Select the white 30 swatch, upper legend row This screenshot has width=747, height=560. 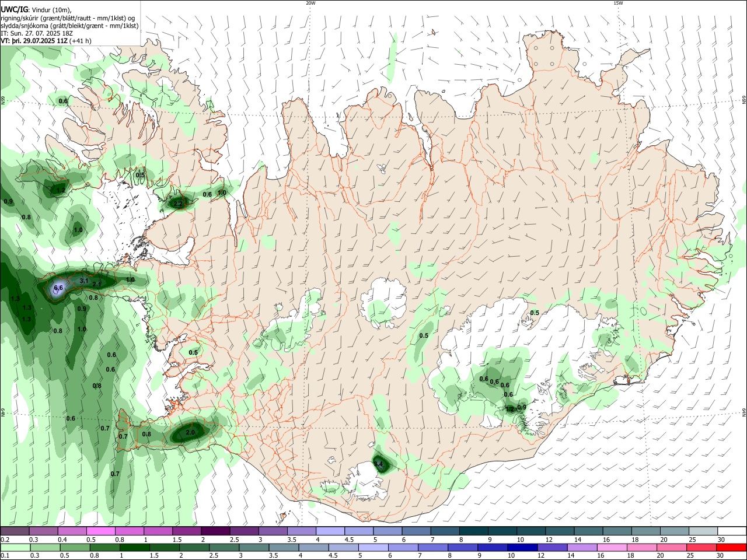click(x=731, y=531)
